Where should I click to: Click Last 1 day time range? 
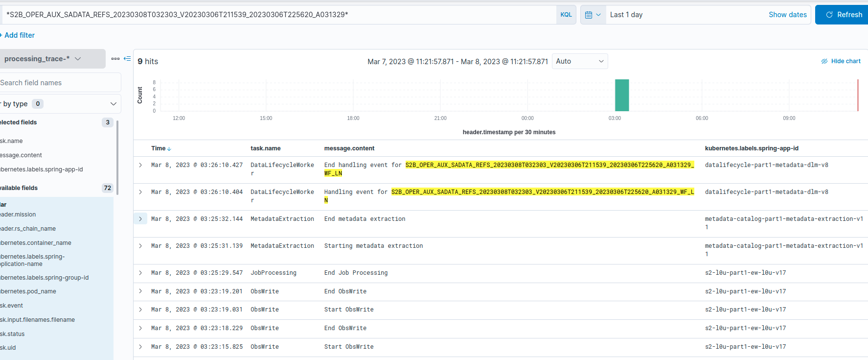626,15
